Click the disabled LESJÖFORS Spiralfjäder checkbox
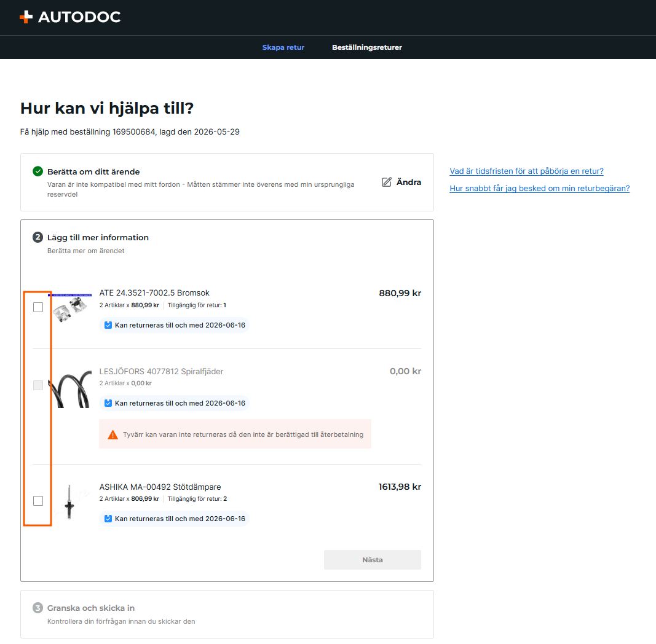 (38, 385)
